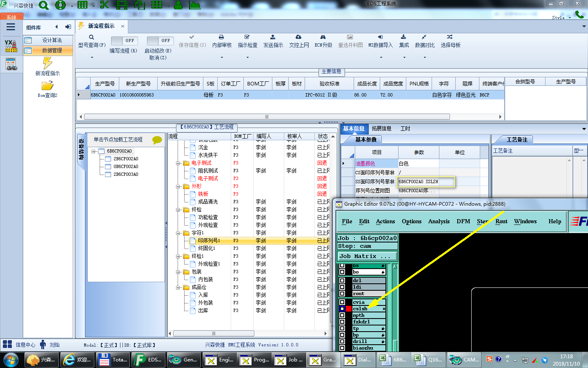This screenshot has height=368, width=588.
Task: Collapse the 电子测试 folder node
Action: (178, 163)
